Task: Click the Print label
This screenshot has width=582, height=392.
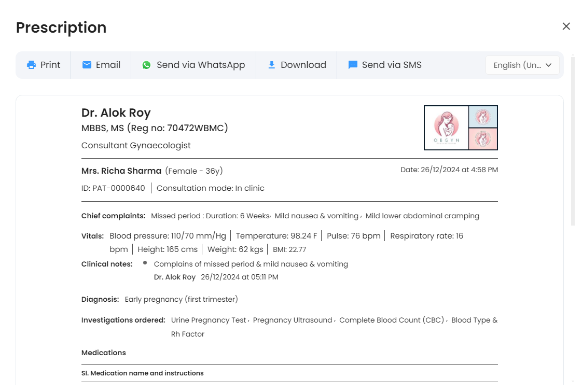Action: pos(50,65)
